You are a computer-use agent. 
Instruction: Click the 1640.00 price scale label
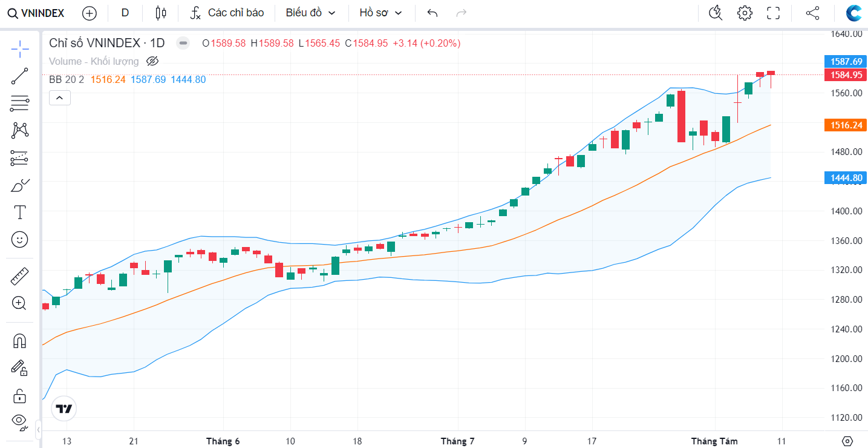[x=846, y=34]
